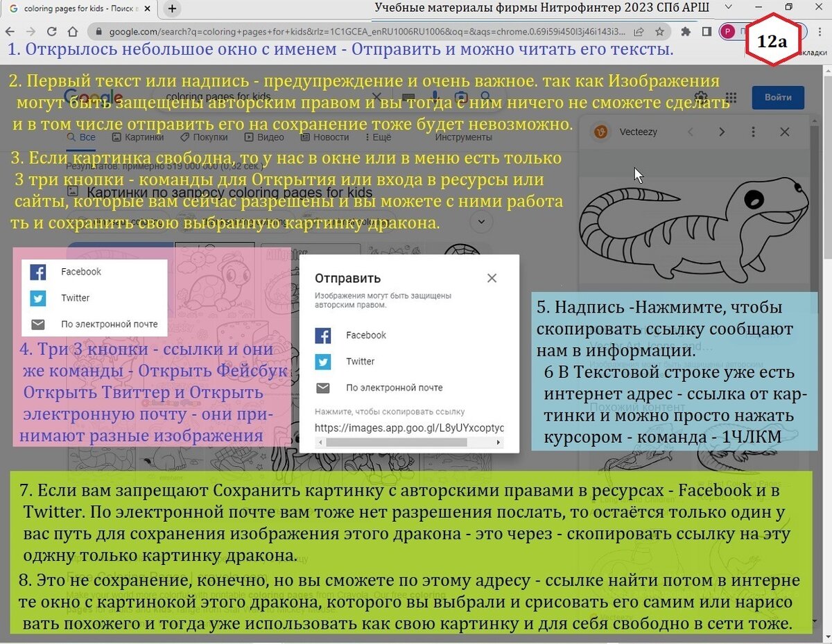Viewport: 832px width, 644px height.
Task: Open Google quick settings gear
Action: click(702, 98)
